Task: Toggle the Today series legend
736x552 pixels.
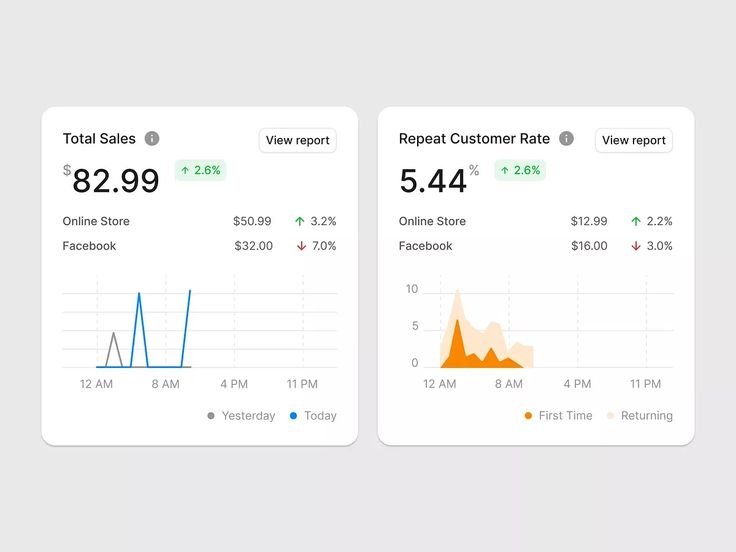Action: pyautogui.click(x=312, y=416)
